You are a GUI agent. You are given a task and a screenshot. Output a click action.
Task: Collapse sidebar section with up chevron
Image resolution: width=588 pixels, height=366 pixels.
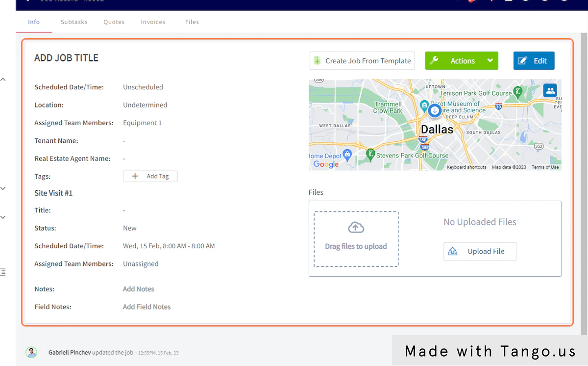(3, 79)
